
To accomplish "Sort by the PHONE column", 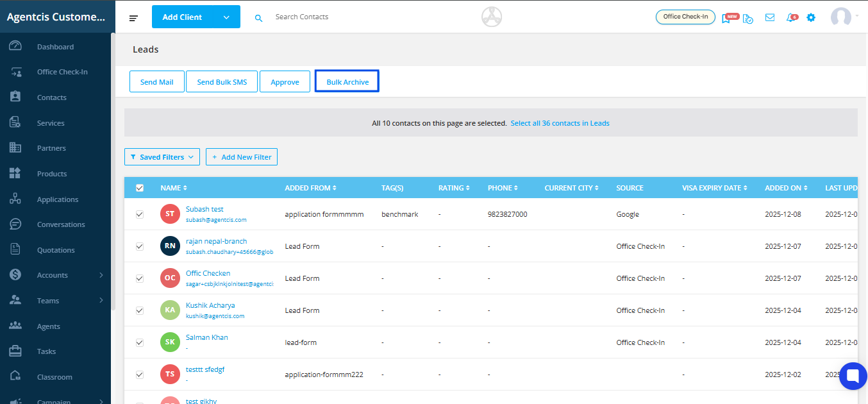I will (503, 188).
